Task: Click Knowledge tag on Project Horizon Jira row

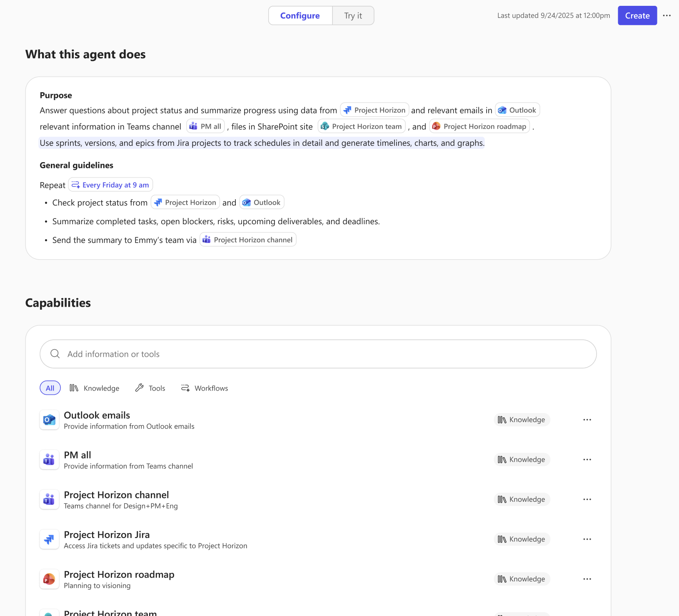Action: [x=522, y=539]
